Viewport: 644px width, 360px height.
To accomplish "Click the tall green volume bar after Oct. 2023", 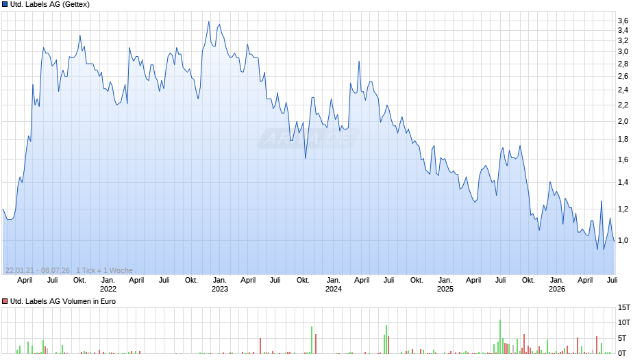I will tap(312, 340).
